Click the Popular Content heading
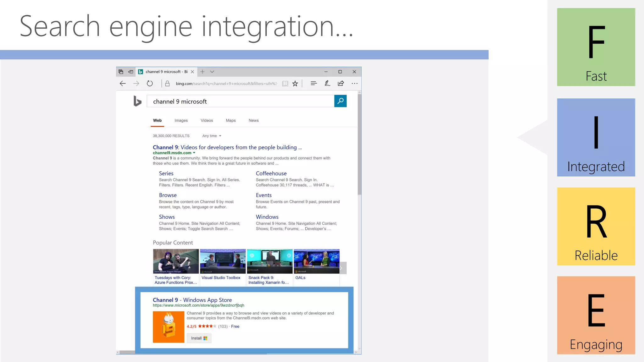The image size is (644, 362). pos(173,243)
